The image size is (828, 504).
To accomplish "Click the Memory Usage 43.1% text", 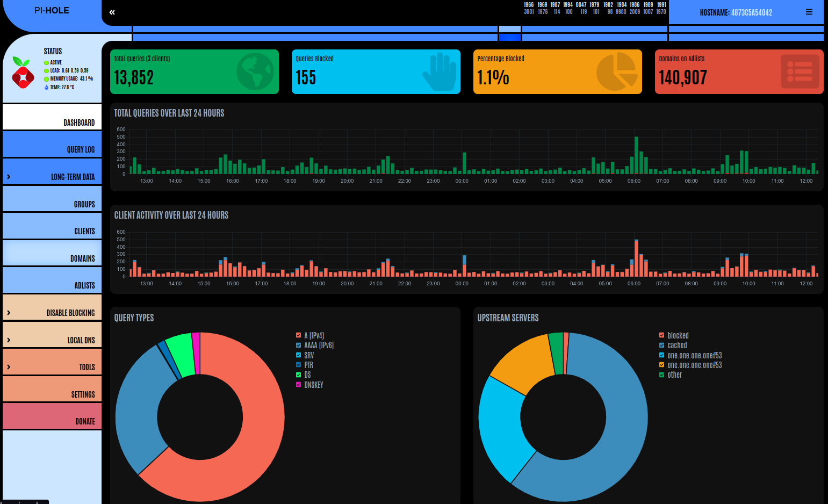I will click(71, 79).
